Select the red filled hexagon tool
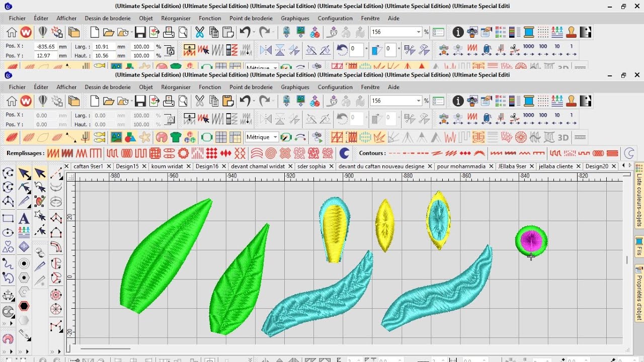Screen dimensions: 644x362 [24, 306]
